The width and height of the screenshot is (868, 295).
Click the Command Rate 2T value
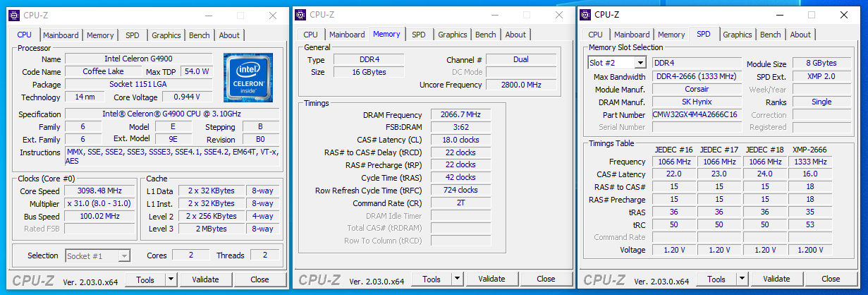pyautogui.click(x=460, y=203)
